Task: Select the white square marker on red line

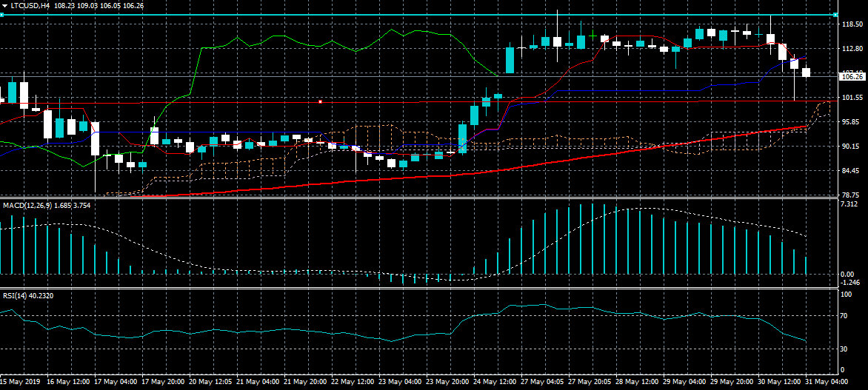Action: point(320,101)
